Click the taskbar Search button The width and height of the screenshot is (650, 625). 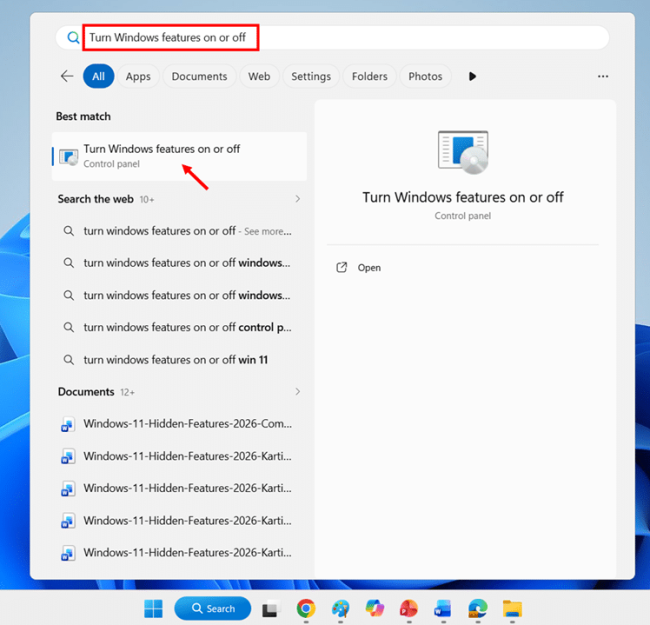tap(213, 608)
